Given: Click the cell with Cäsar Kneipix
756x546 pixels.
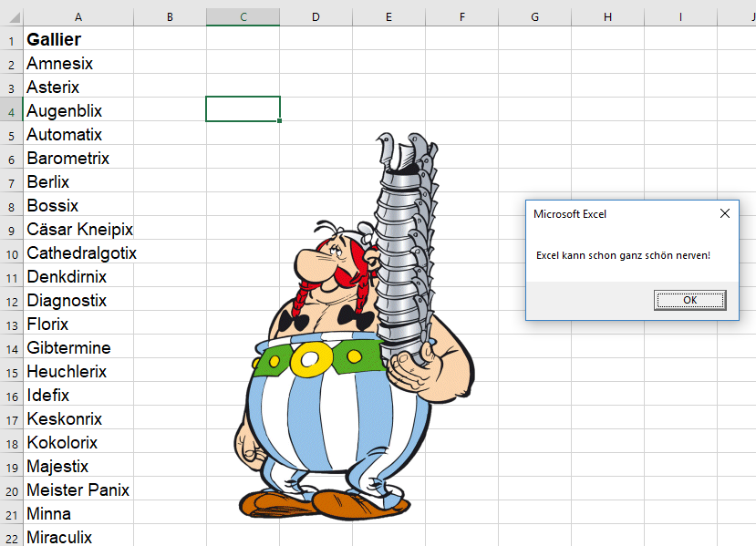Looking at the screenshot, I should tap(78, 230).
